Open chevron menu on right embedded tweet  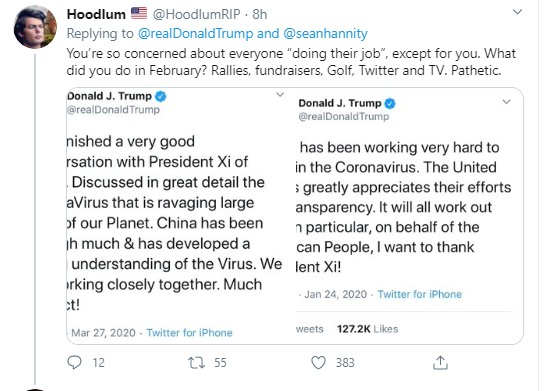(x=506, y=102)
